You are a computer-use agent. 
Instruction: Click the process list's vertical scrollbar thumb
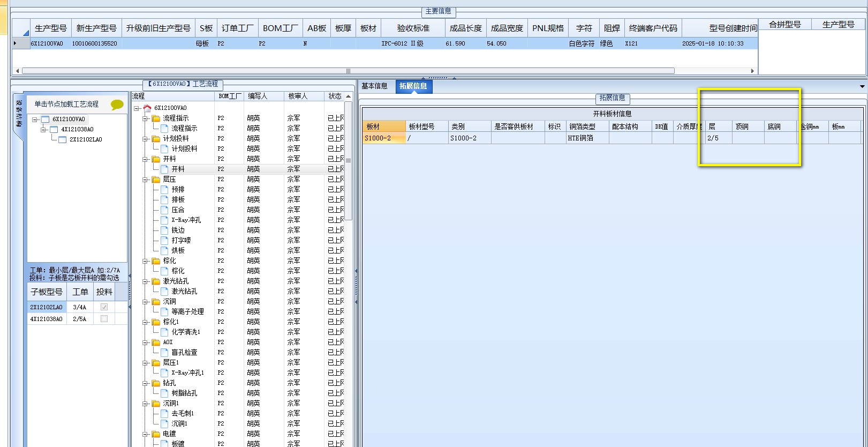tap(348, 160)
